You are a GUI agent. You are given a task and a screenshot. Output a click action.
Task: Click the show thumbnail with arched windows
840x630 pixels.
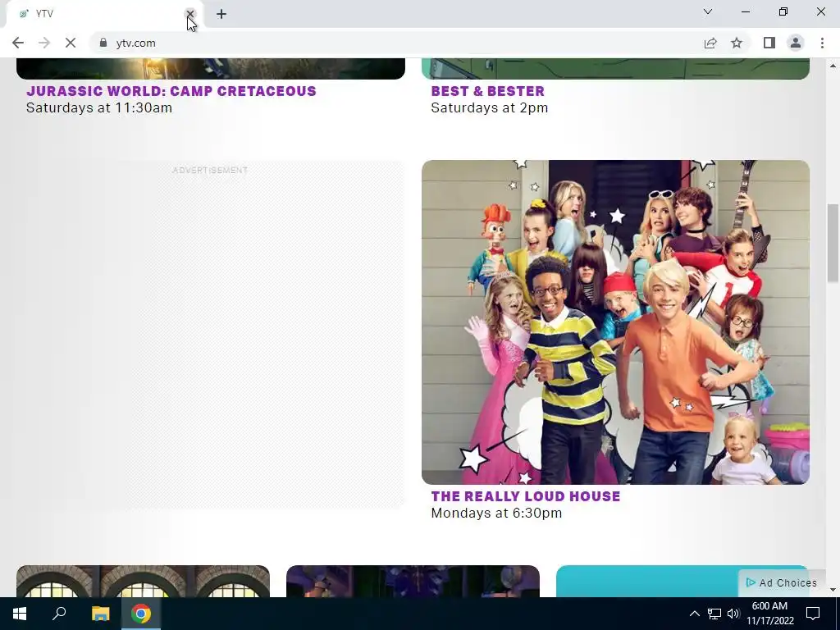143,582
